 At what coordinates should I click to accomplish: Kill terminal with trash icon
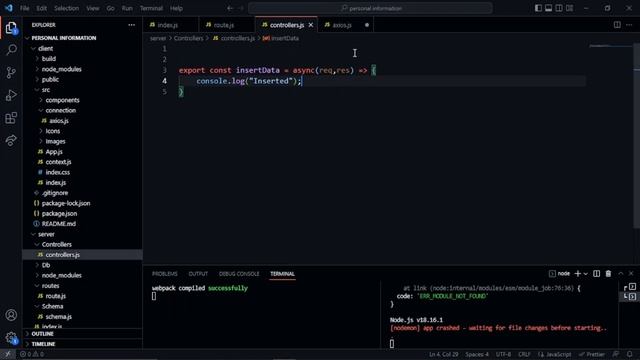[x=608, y=273]
